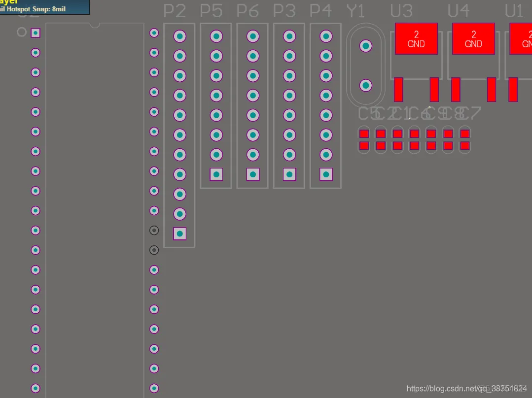Click the large GND pad of U4
Screen dimensions: 532x398
tap(474, 38)
